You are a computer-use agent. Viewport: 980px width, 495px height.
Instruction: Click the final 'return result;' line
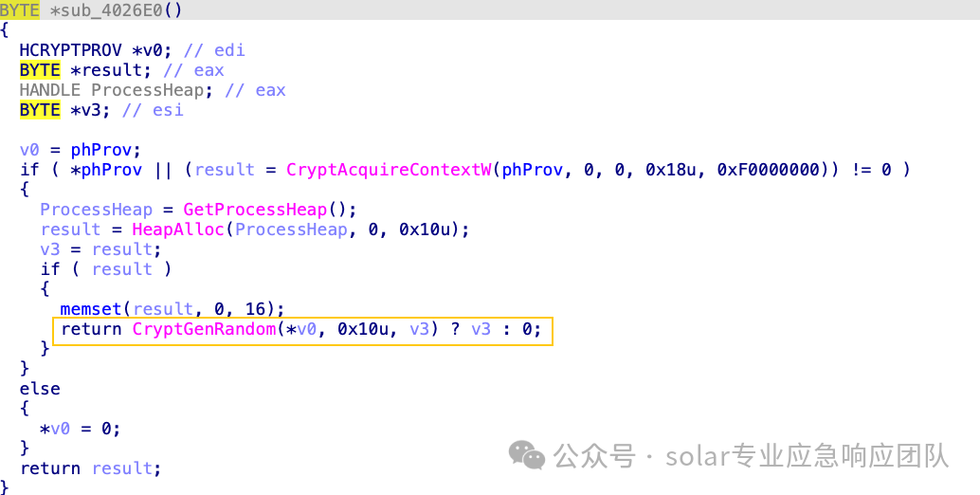point(91,468)
